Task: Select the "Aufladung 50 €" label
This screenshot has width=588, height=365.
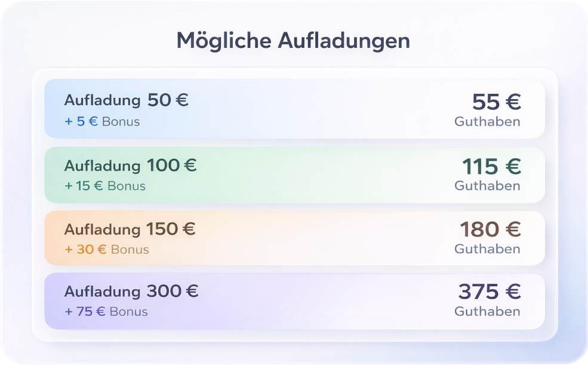Action: point(126,100)
